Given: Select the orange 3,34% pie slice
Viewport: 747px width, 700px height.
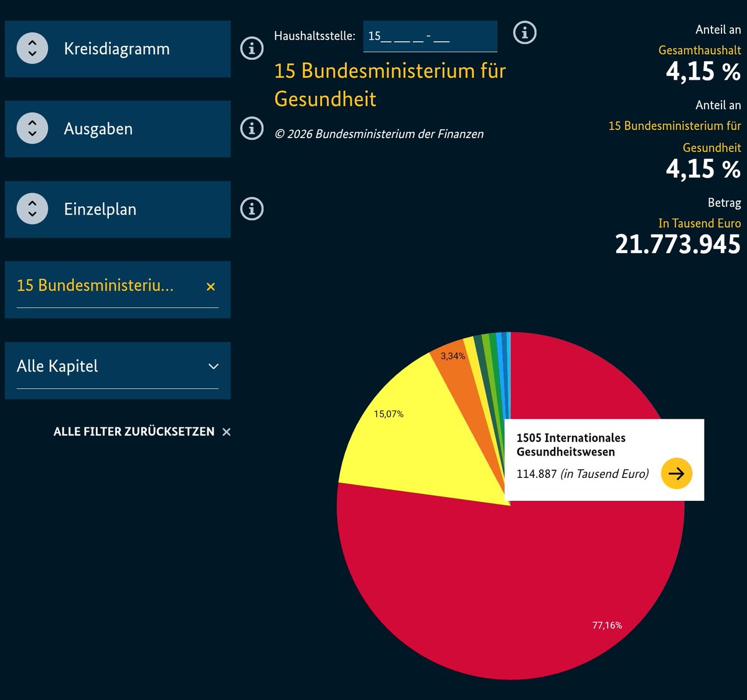Looking at the screenshot, I should pos(464,386).
